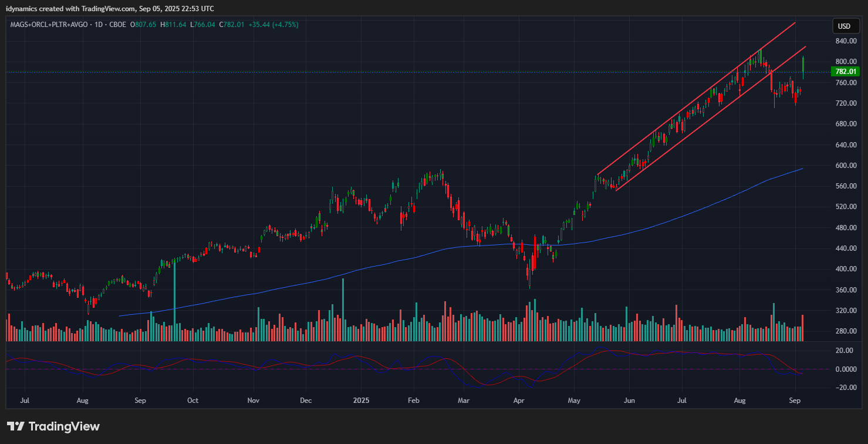Click the Feb date label
The width and height of the screenshot is (868, 444).
point(413,401)
